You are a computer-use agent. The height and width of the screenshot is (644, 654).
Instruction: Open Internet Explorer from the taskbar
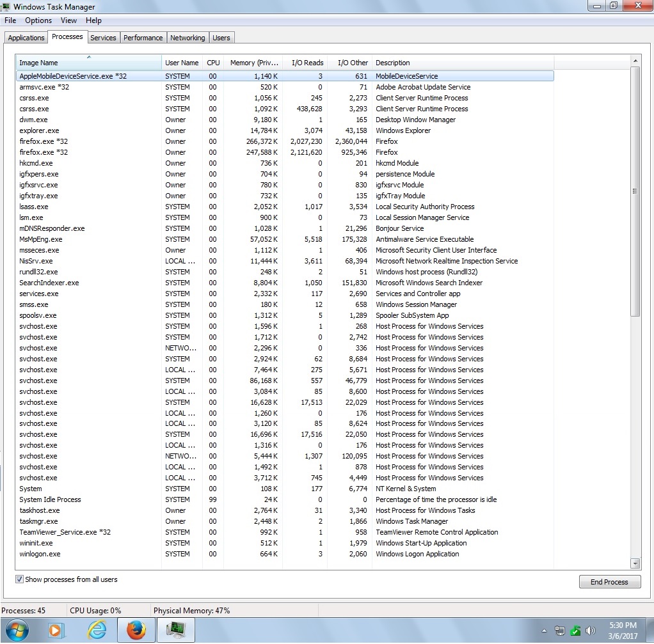pyautogui.click(x=97, y=630)
